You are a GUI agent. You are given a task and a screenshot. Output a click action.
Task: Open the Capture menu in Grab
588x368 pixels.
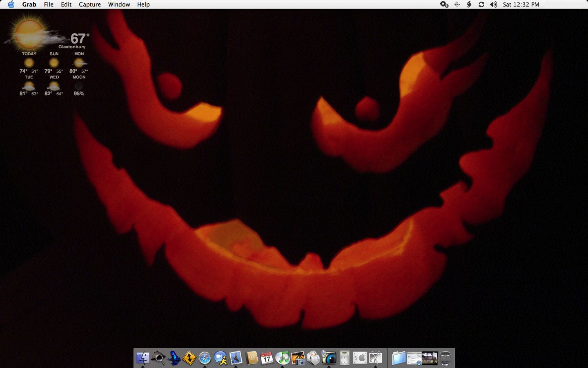click(x=89, y=4)
